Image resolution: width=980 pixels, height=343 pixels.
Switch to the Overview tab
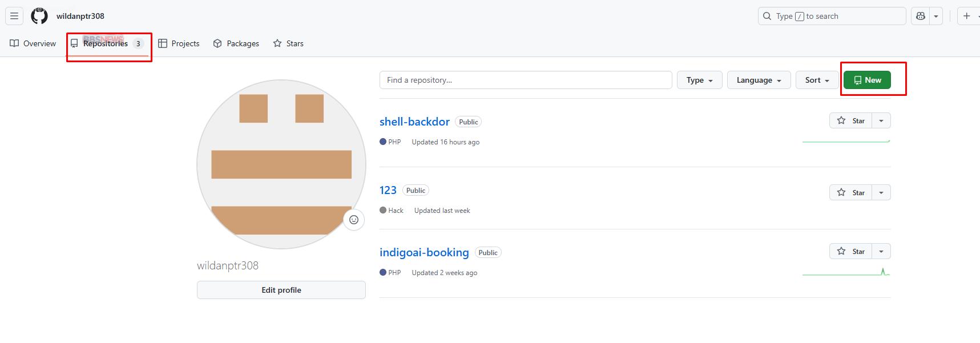coord(33,43)
